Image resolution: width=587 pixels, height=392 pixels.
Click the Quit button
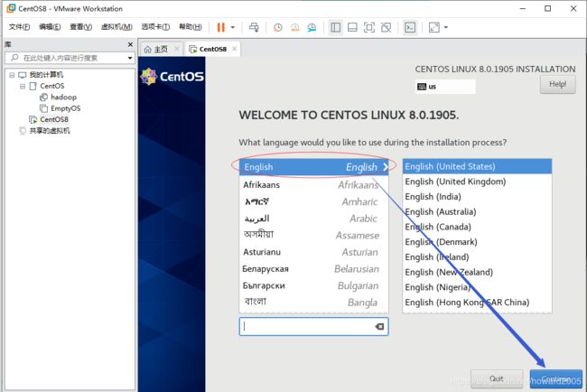coord(497,378)
